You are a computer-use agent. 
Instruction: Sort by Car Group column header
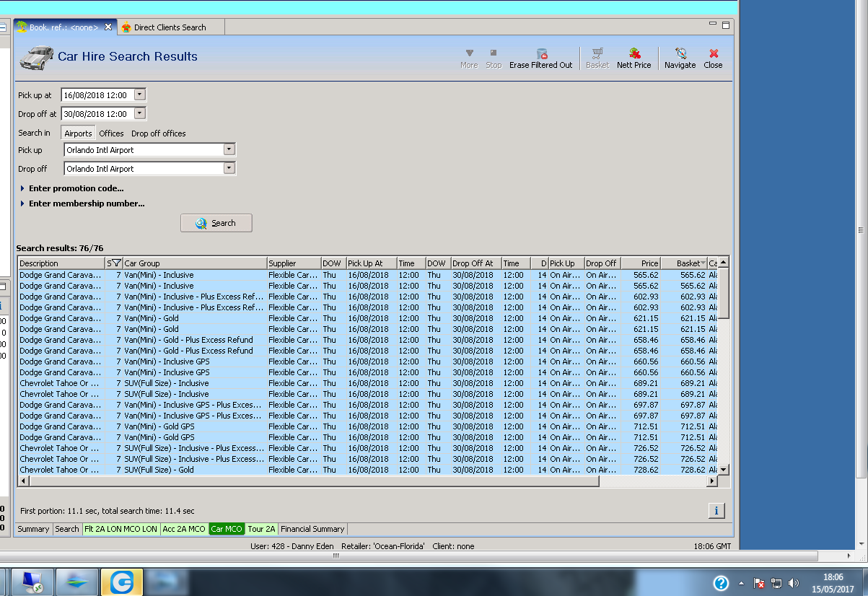[x=194, y=263]
